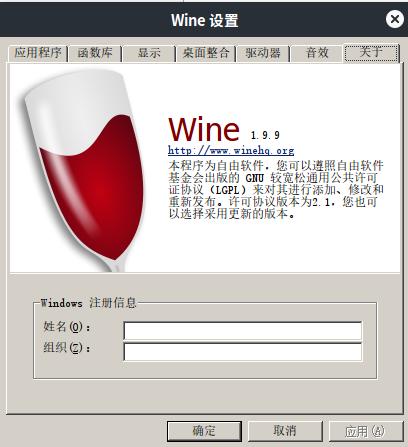408x447 pixels.
Task: Click the 1.9.9 version number
Action: [265, 135]
